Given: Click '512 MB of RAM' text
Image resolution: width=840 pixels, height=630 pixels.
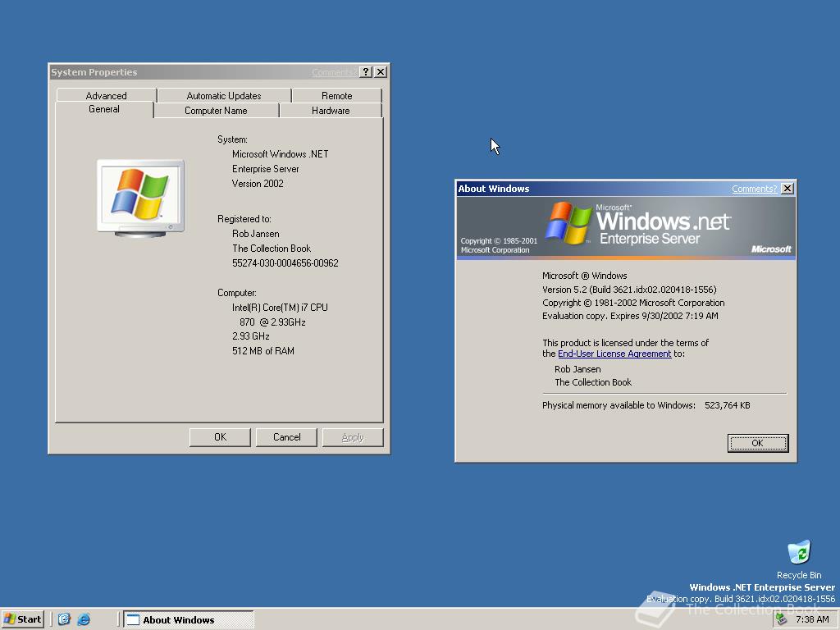Looking at the screenshot, I should [263, 351].
